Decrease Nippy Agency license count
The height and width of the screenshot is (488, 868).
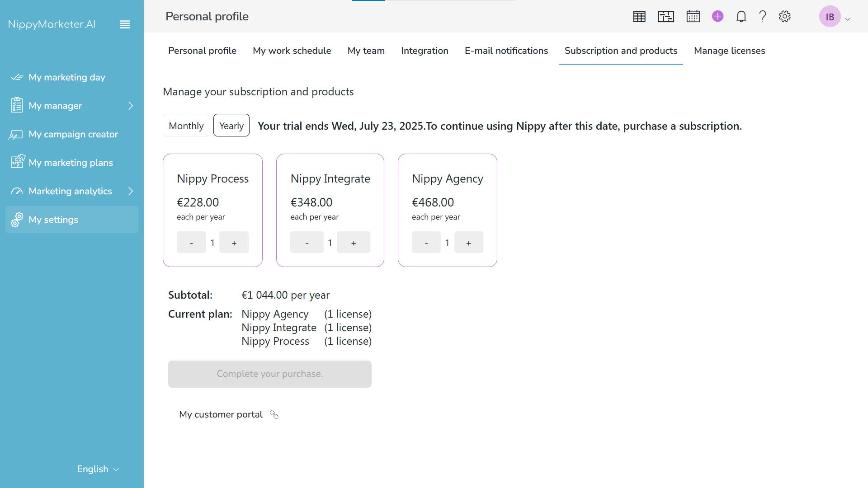[x=426, y=243]
